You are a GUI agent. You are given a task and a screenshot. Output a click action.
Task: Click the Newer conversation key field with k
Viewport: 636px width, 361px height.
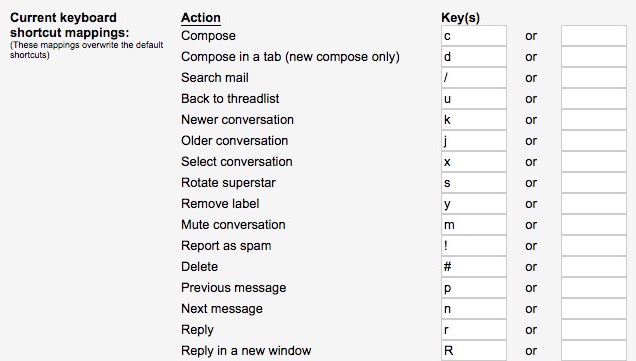(x=474, y=120)
